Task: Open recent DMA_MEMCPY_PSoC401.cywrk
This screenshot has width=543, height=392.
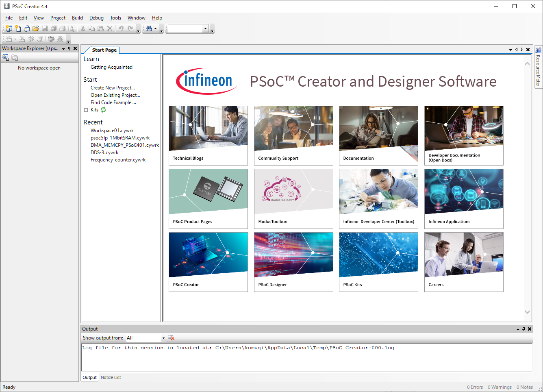Action: point(125,145)
